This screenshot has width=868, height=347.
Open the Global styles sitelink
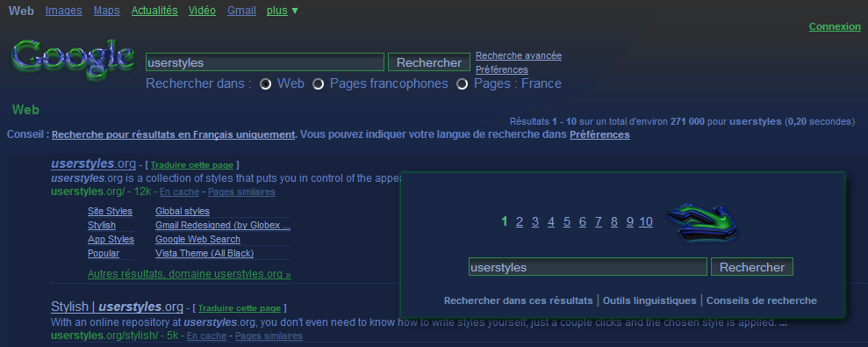pyautogui.click(x=183, y=211)
